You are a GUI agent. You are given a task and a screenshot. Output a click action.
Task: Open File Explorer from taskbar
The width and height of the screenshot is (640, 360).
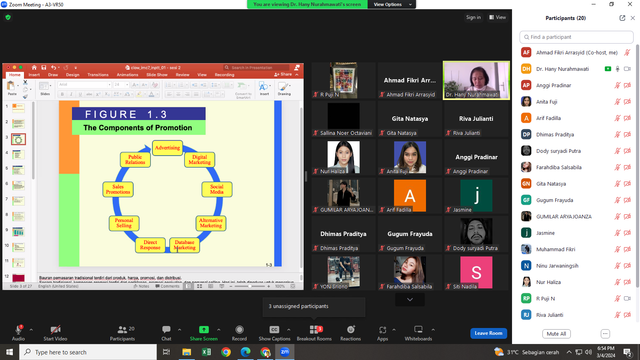(187, 352)
